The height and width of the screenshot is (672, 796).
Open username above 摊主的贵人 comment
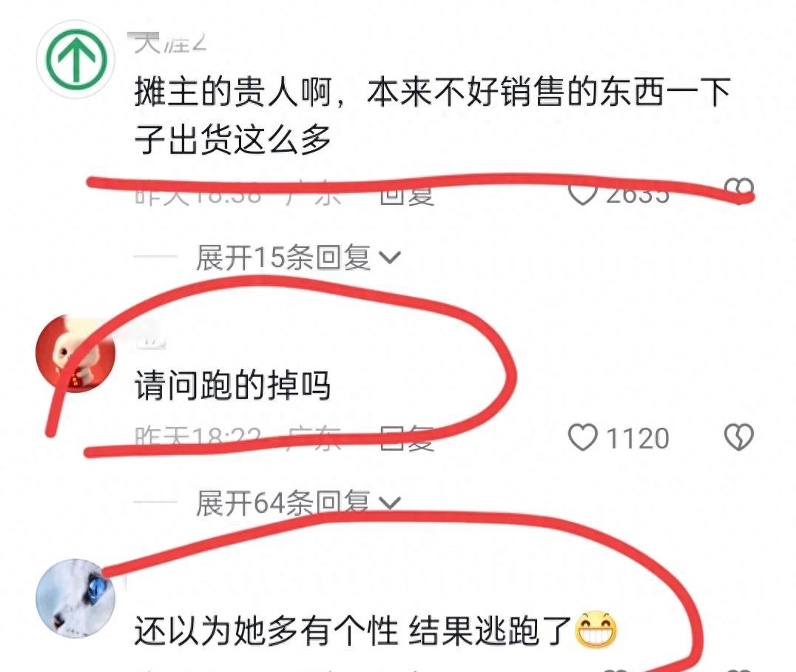(171, 43)
